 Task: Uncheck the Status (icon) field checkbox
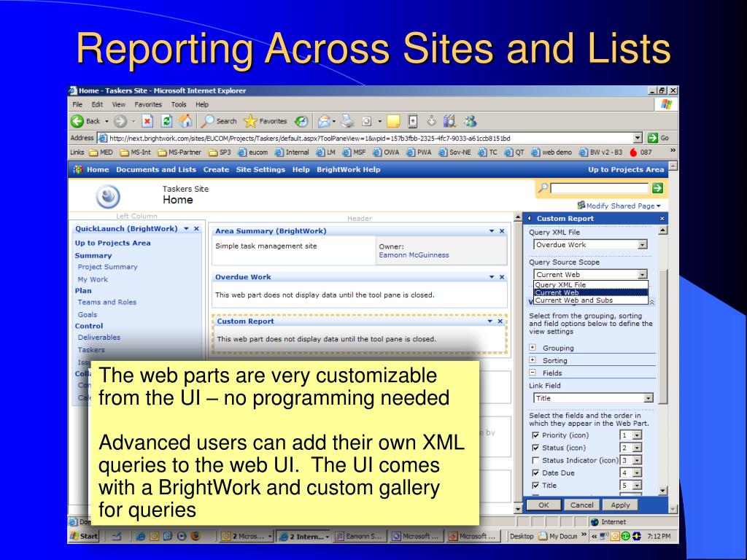point(535,448)
